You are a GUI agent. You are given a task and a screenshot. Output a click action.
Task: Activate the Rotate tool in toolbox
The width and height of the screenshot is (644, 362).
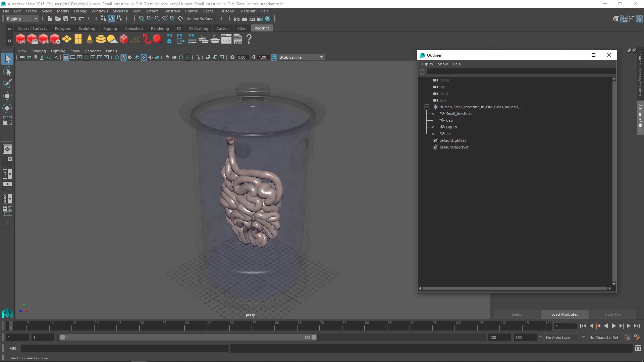click(7, 108)
